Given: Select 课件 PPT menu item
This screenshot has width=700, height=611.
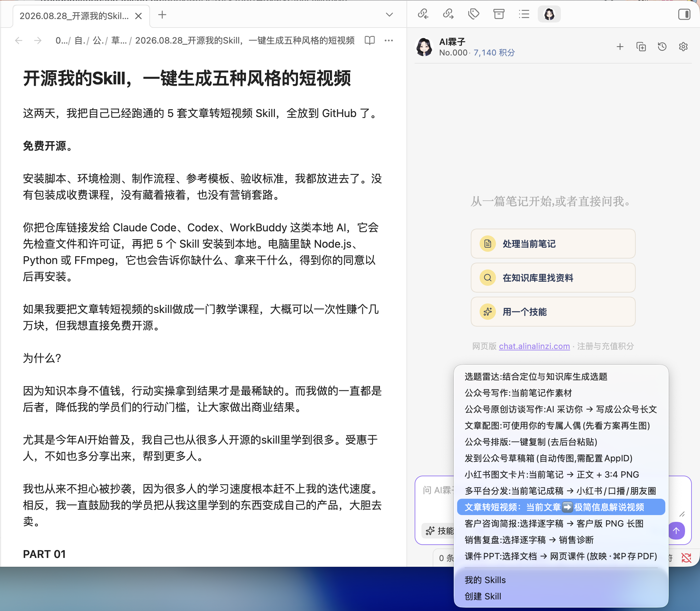Looking at the screenshot, I should 561,556.
